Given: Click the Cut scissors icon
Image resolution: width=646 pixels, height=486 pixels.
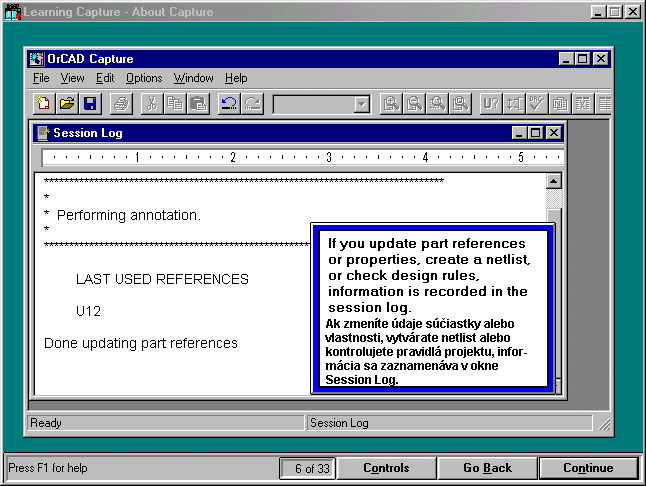Looking at the screenshot, I should click(151, 103).
